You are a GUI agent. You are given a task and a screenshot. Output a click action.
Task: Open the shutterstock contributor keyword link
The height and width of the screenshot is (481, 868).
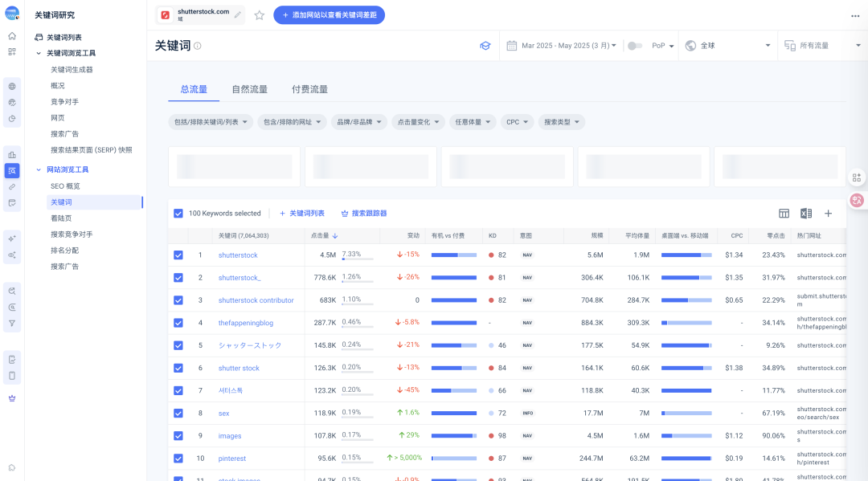tap(256, 300)
